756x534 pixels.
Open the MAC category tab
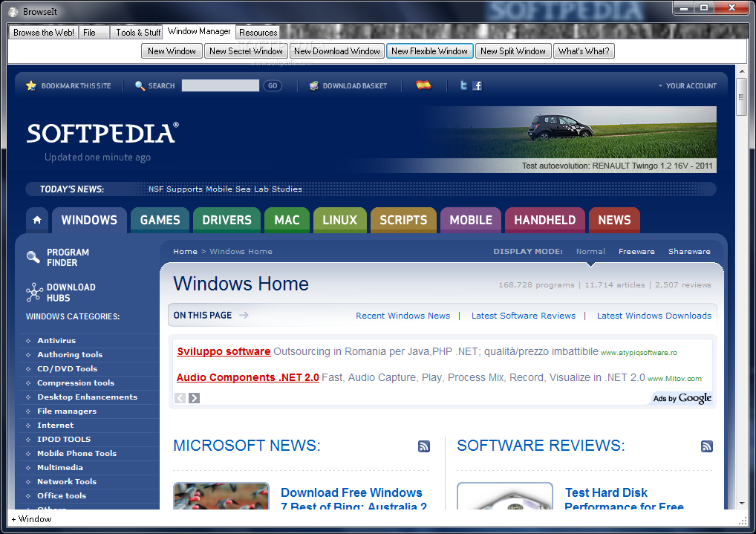(287, 220)
